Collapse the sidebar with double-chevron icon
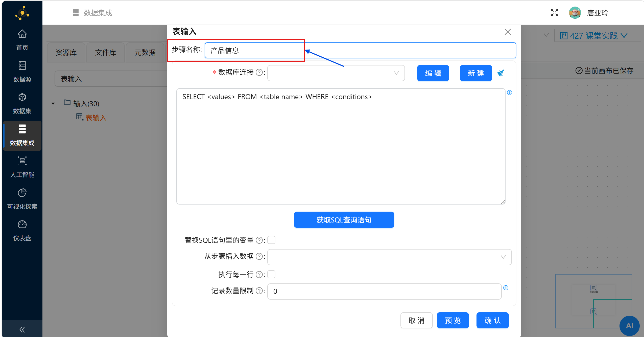 click(x=22, y=329)
